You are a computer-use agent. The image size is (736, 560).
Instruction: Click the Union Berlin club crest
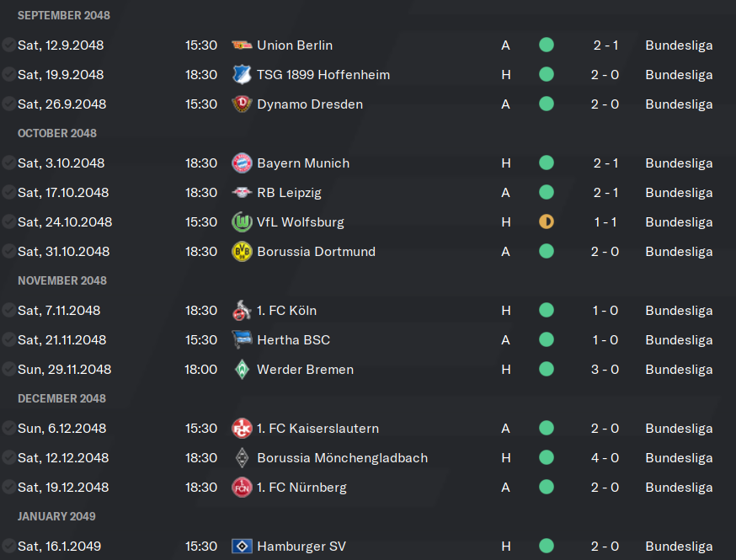242,45
